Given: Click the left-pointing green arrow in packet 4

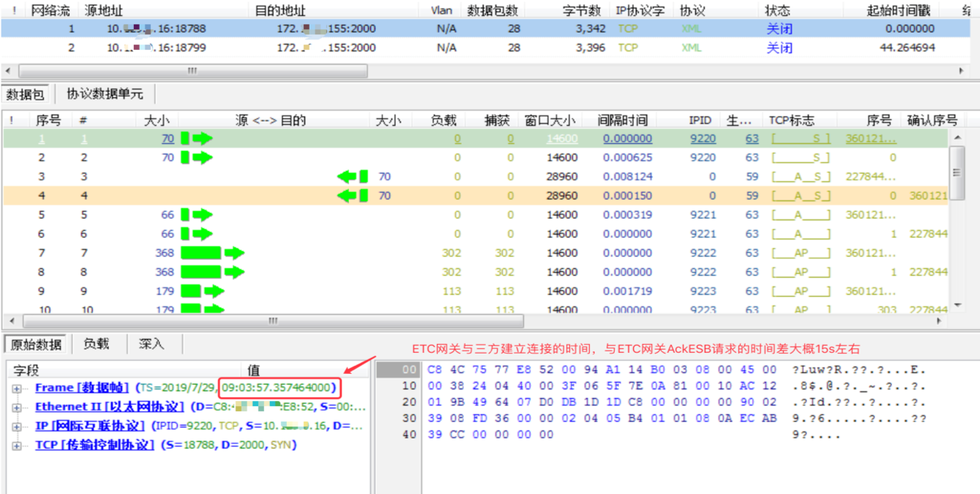Looking at the screenshot, I should [352, 195].
